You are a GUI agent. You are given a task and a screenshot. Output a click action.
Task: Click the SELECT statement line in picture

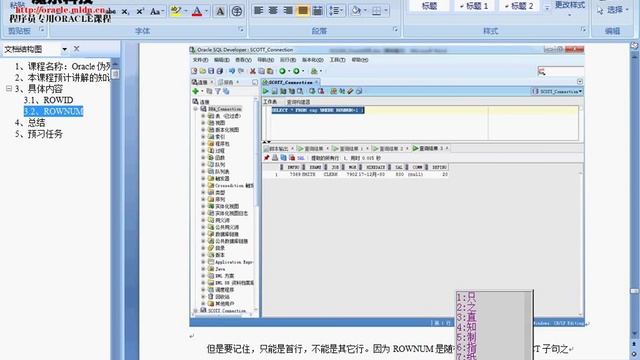[x=318, y=110]
